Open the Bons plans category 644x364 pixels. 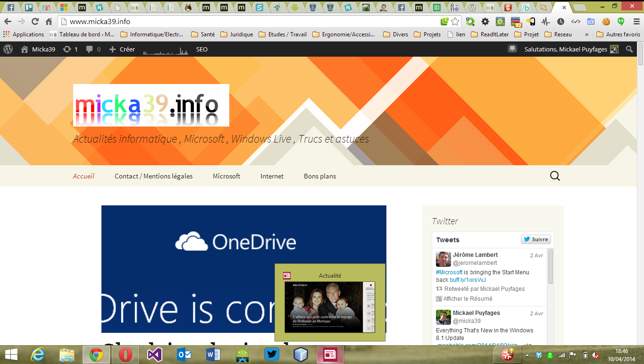(320, 176)
